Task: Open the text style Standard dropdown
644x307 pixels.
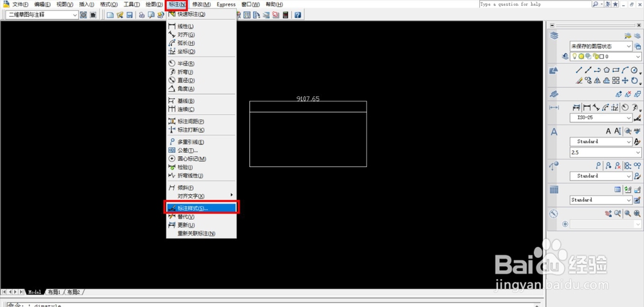Action: [x=601, y=141]
